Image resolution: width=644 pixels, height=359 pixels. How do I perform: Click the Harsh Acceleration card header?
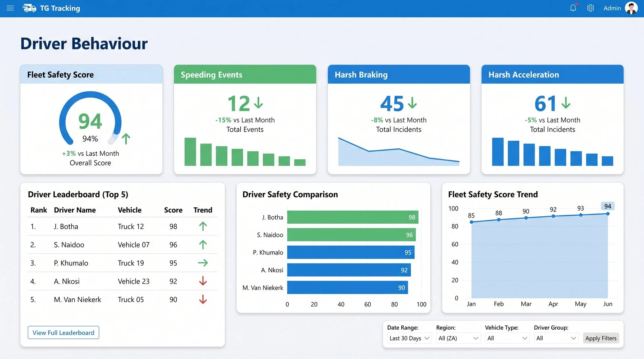coord(552,74)
